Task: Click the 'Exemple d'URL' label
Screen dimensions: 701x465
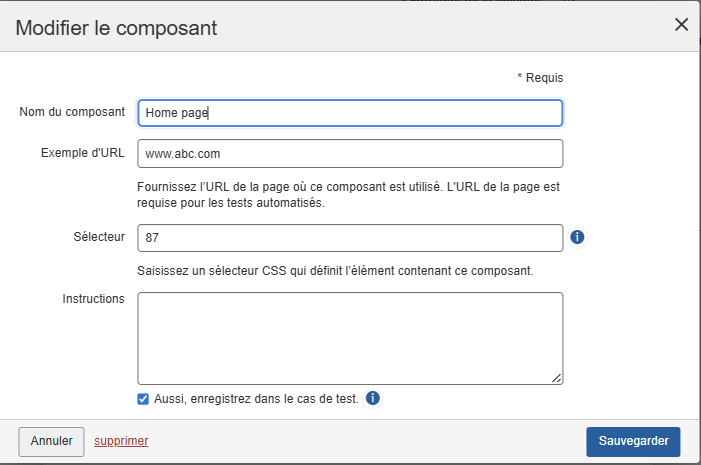Action: click(x=83, y=153)
